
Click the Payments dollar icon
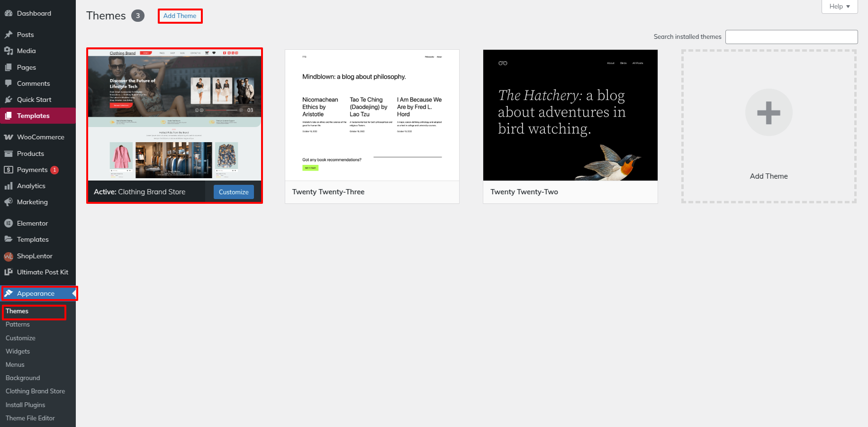9,170
